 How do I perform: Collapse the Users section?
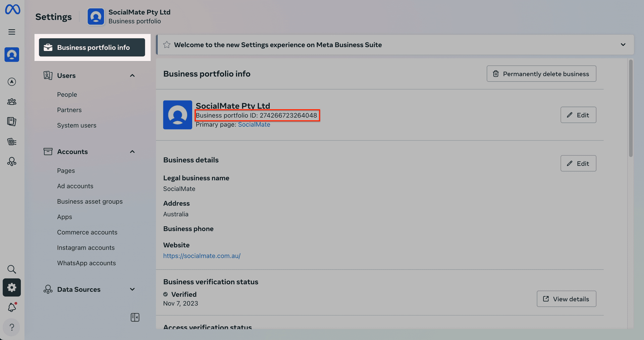point(132,75)
